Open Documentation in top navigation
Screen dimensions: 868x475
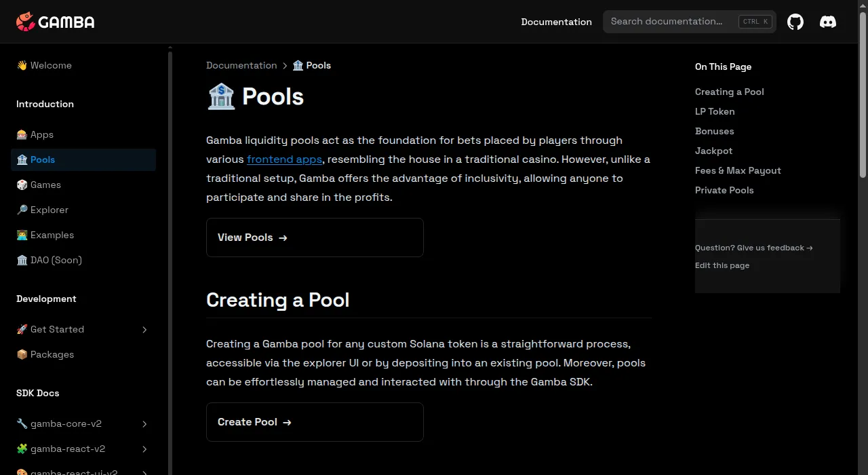click(x=556, y=22)
